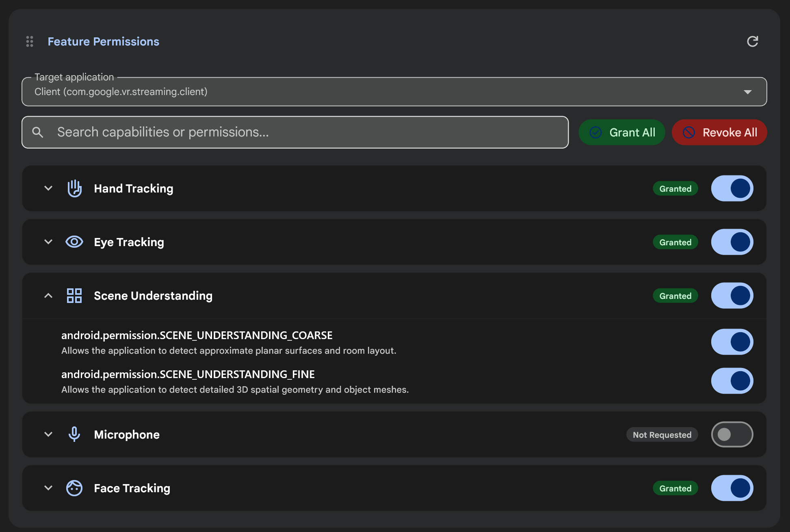This screenshot has width=790, height=532.
Task: Turn off the Scene Understanding group toggle
Action: 732,296
